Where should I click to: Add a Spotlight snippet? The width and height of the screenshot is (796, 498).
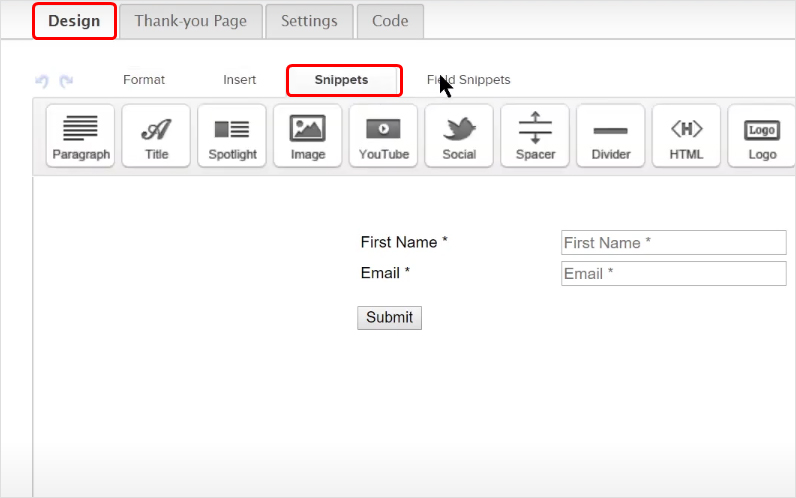coord(232,136)
